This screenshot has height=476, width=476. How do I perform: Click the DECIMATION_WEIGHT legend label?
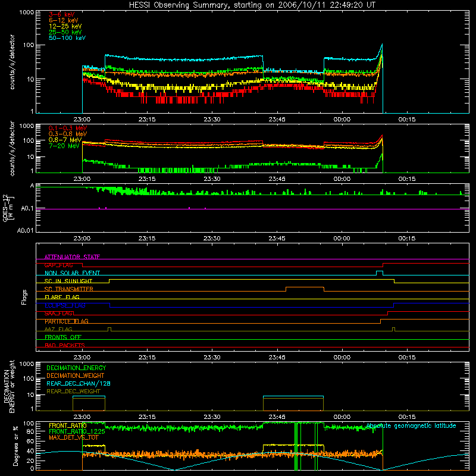pos(76,375)
